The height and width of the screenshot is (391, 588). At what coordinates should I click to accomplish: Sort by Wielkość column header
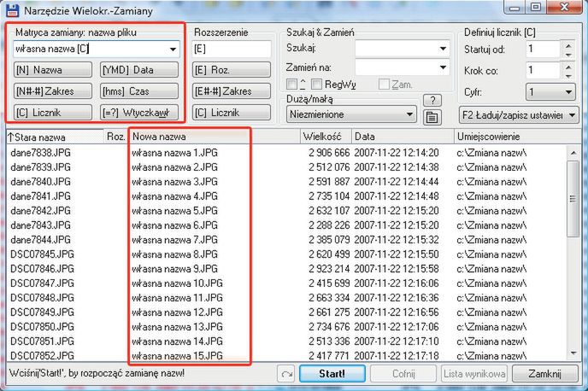(x=326, y=137)
